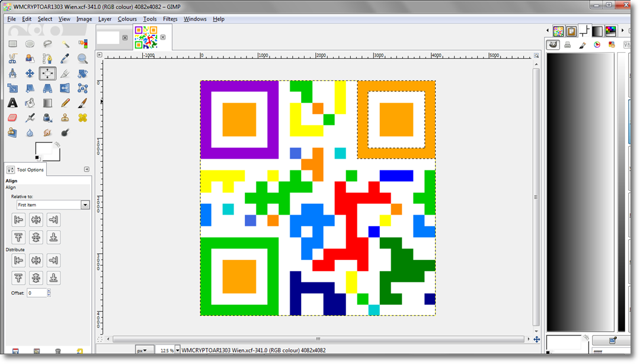Viewport: 640px width, 364px height.
Task: Select the Scissors Select tool
Action: coord(12,59)
